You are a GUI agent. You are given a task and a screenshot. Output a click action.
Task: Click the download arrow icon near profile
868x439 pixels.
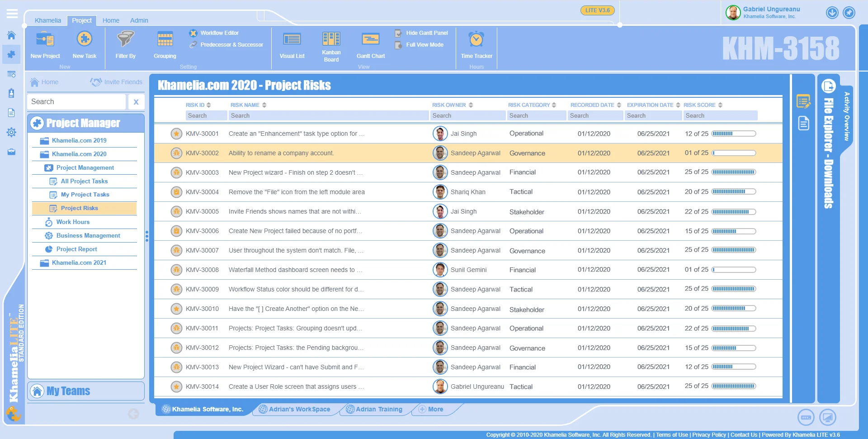click(x=832, y=13)
